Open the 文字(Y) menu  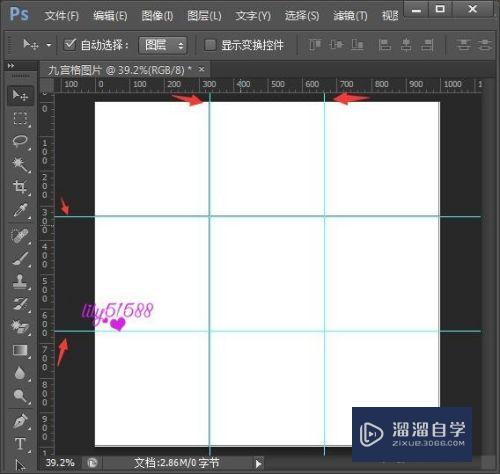(253, 16)
